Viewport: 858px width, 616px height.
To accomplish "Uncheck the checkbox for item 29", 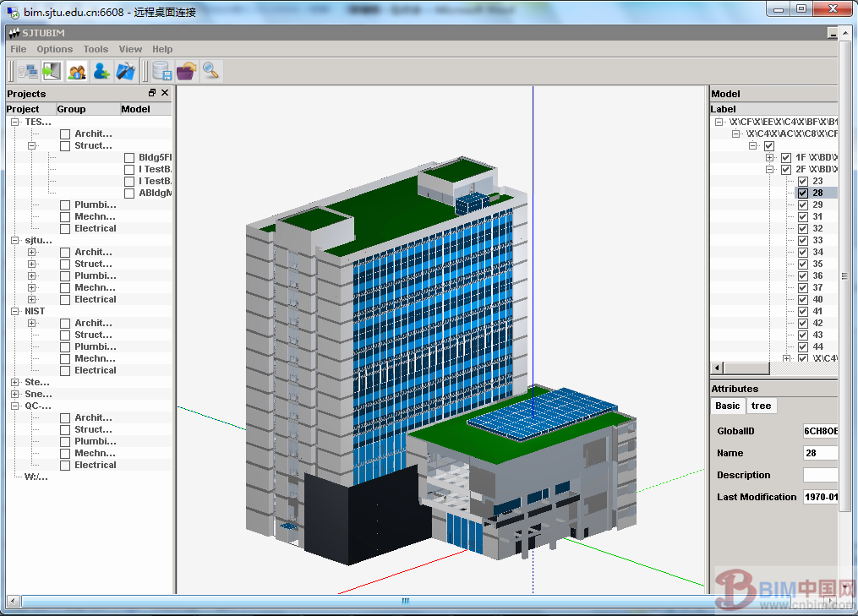I will tap(802, 205).
